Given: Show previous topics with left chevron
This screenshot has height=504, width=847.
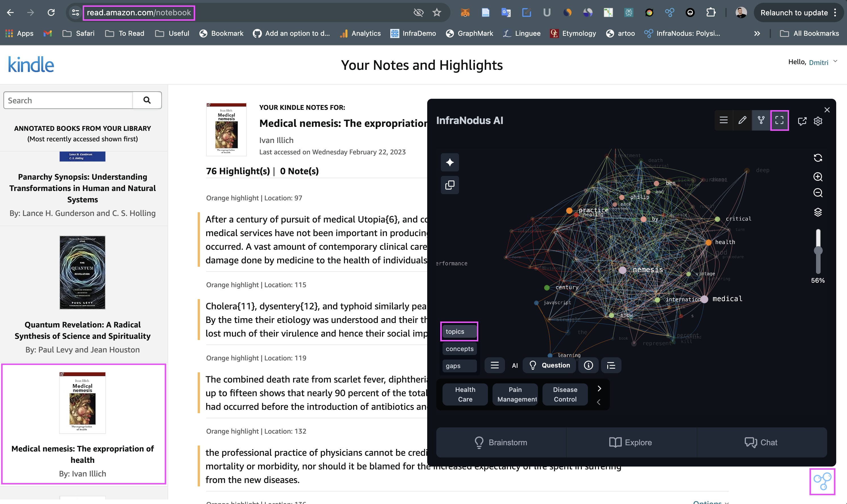Looking at the screenshot, I should pos(598,402).
